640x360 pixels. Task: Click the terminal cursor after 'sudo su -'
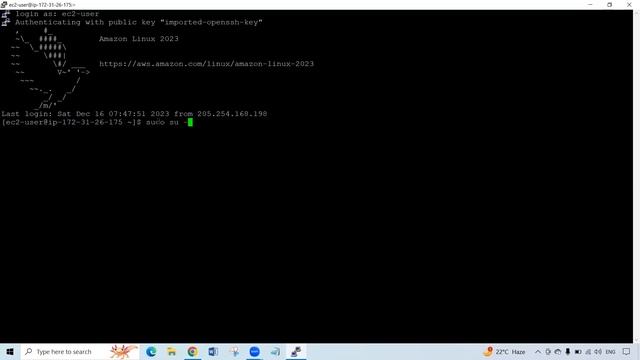(190, 122)
